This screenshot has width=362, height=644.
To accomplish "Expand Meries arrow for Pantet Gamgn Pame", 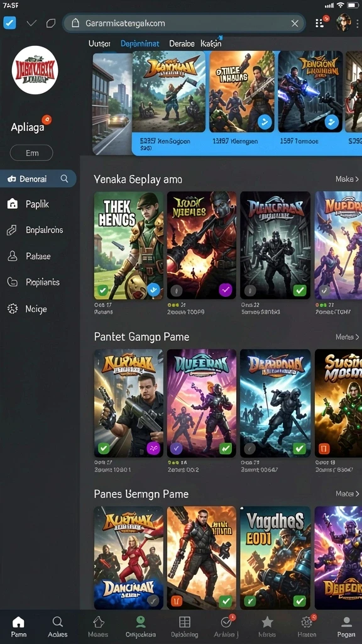I will pyautogui.click(x=347, y=337).
